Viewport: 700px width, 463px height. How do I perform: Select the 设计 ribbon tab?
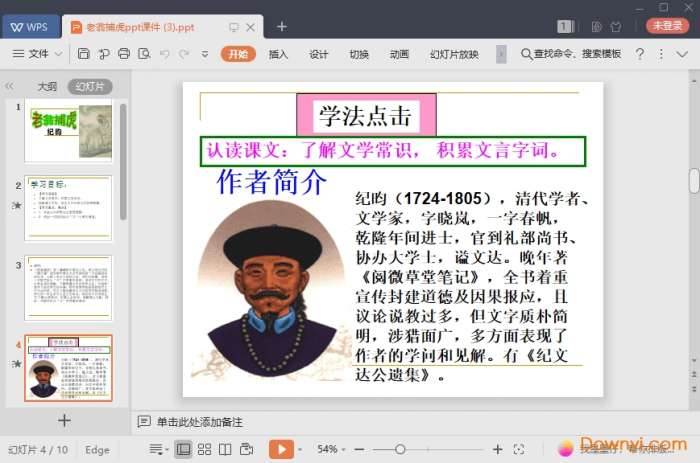pos(318,54)
